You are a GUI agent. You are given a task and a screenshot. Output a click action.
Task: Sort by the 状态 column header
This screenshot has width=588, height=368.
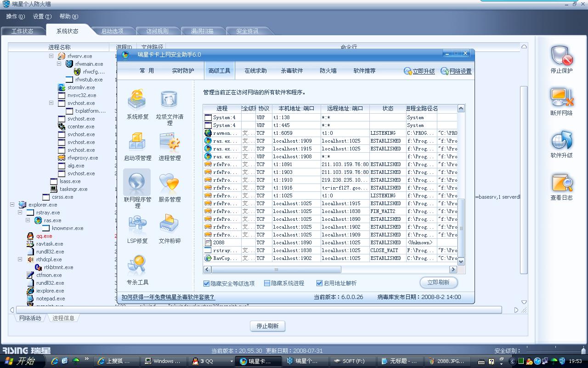coord(388,109)
